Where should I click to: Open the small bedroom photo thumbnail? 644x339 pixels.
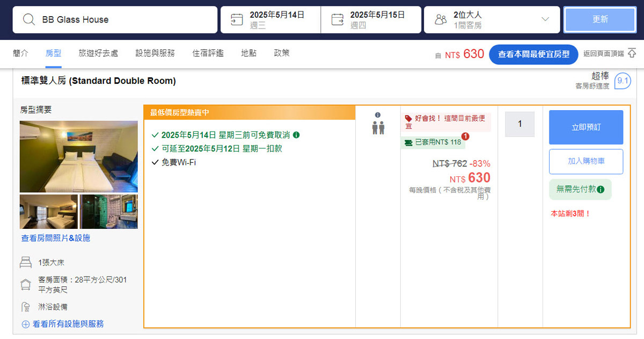[49, 212]
